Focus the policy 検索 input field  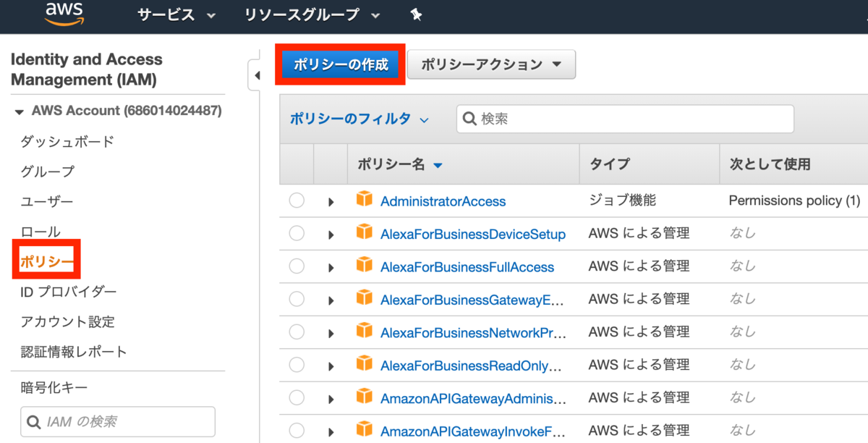pos(625,119)
